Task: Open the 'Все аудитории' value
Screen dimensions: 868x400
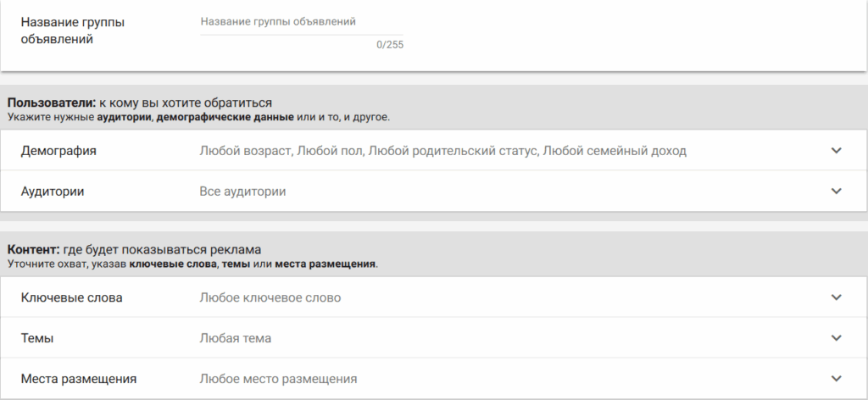Action: (242, 192)
